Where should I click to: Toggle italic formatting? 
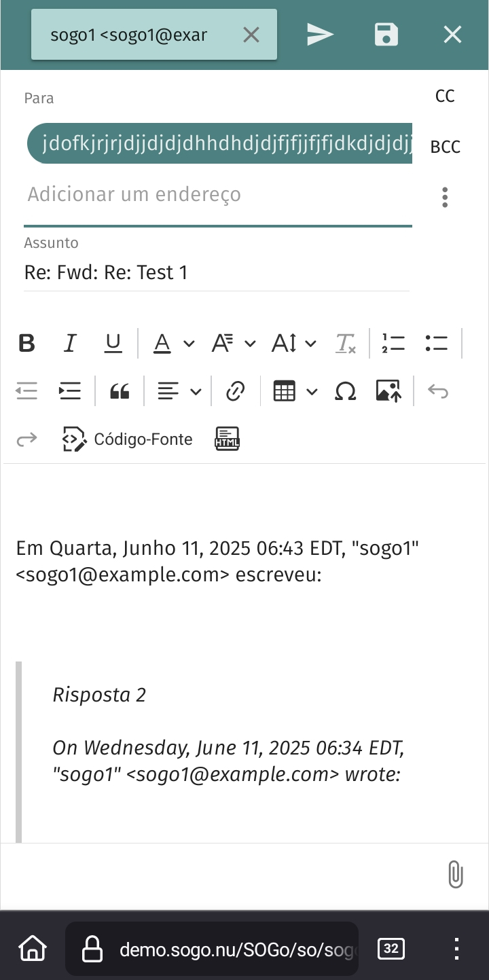click(69, 344)
